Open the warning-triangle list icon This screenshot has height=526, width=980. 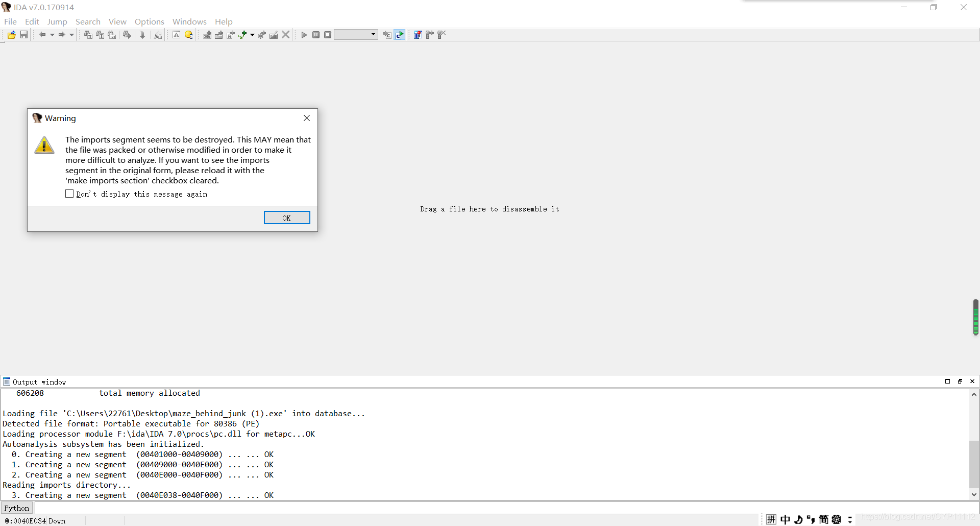click(x=176, y=35)
